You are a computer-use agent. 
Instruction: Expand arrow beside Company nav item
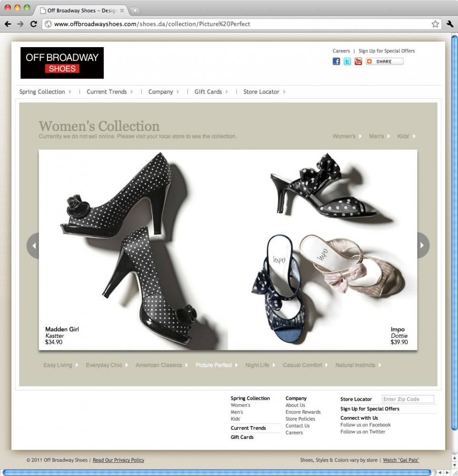pos(178,92)
